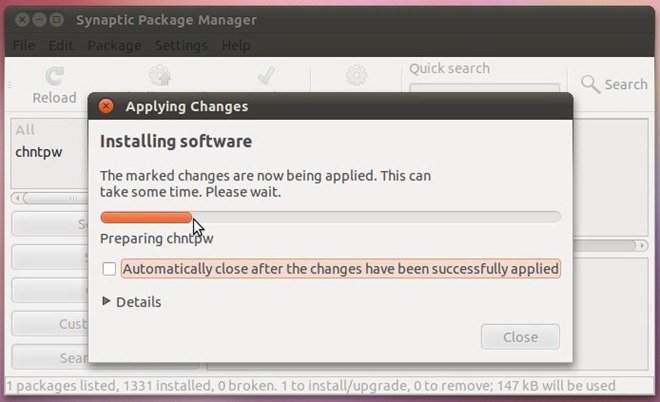Image resolution: width=660 pixels, height=402 pixels.
Task: Open the Package menu
Action: (x=114, y=45)
